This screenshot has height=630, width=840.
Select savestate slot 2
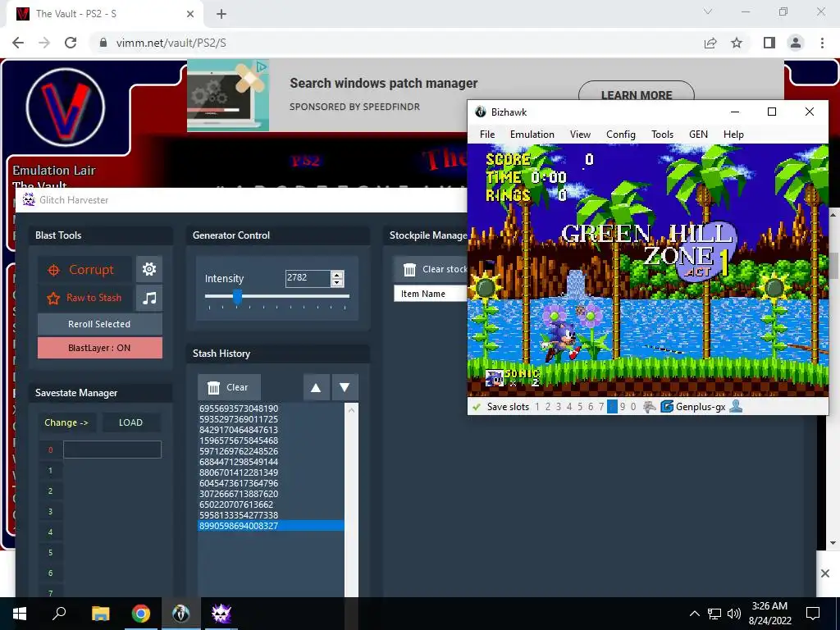[50, 491]
